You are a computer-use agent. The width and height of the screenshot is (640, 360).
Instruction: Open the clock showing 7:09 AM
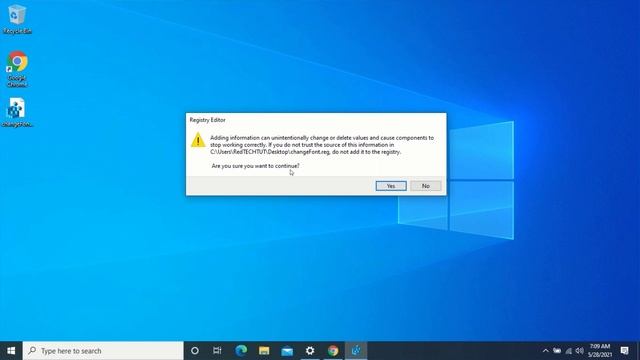600,351
